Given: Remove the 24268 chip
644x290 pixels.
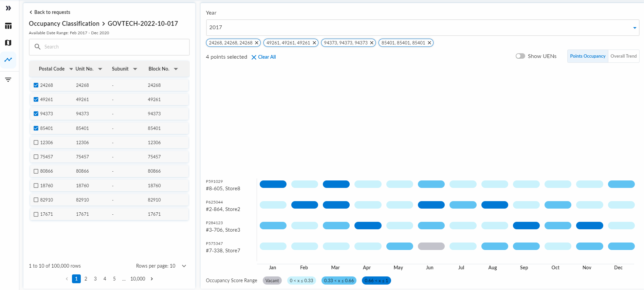Looking at the screenshot, I should pyautogui.click(x=257, y=43).
